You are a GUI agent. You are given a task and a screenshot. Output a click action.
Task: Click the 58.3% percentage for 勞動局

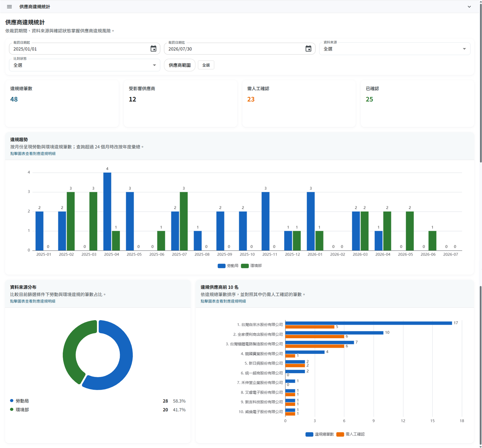tap(179, 401)
